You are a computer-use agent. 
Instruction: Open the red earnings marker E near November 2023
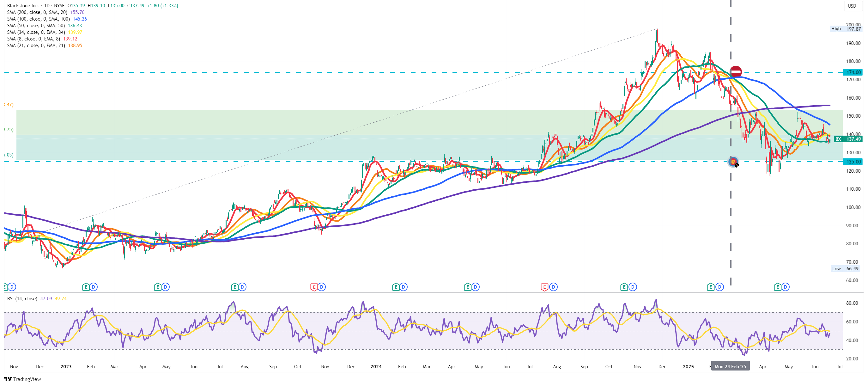point(314,287)
